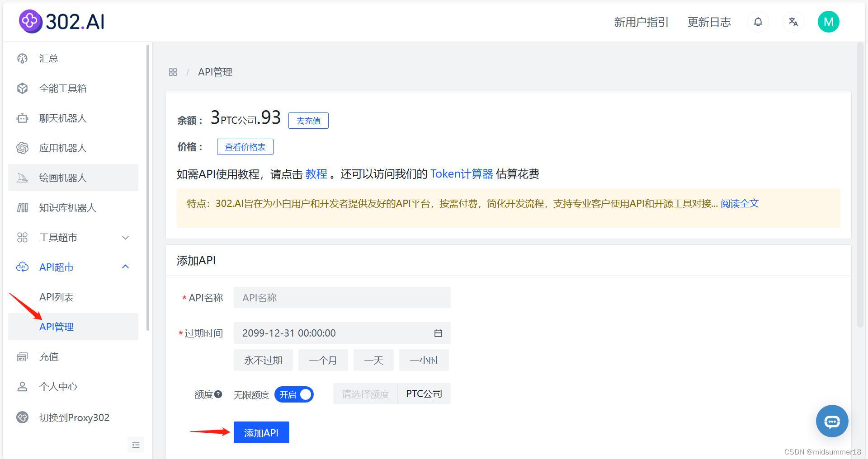Select 聊天机器人 menu item
This screenshot has width=868, height=459.
[73, 118]
